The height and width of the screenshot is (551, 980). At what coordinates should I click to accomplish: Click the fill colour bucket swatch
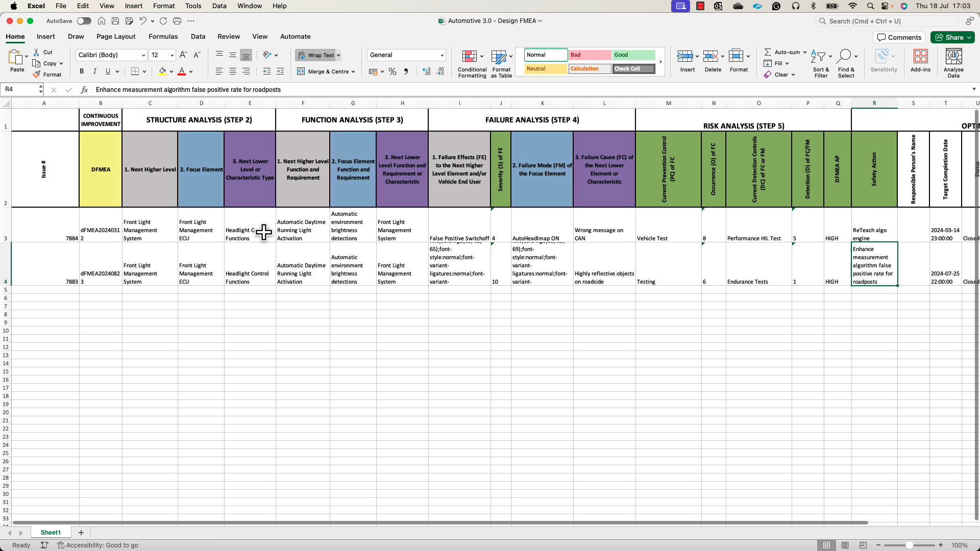coord(162,71)
